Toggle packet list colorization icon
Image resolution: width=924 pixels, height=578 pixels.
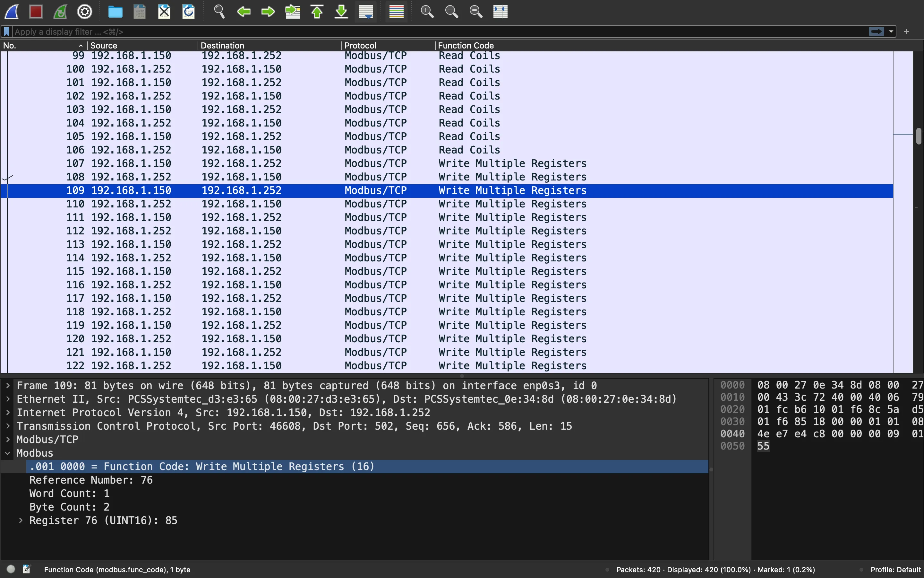click(396, 12)
